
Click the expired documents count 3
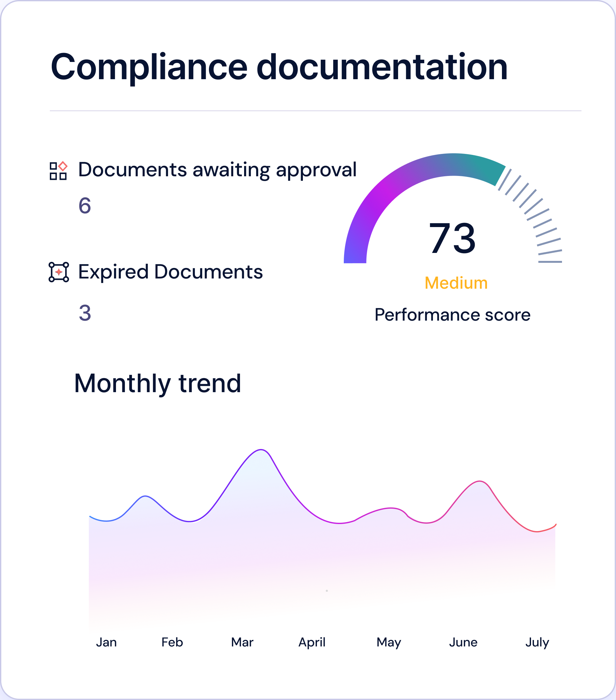[x=85, y=313]
